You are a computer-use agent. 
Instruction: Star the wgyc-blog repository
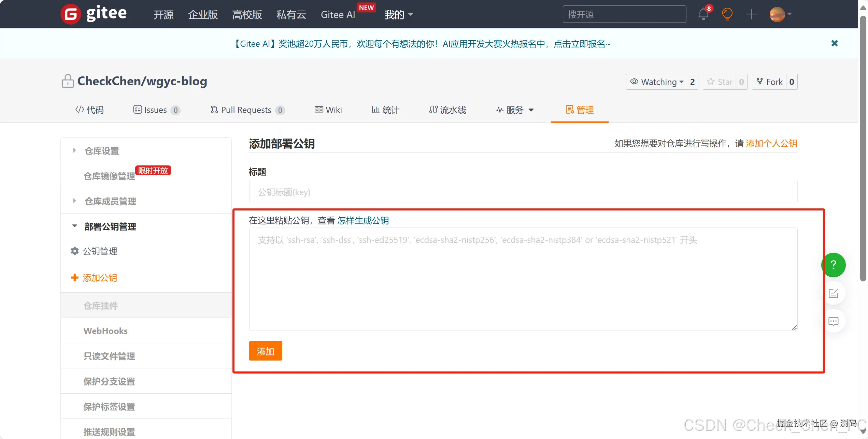(x=720, y=82)
